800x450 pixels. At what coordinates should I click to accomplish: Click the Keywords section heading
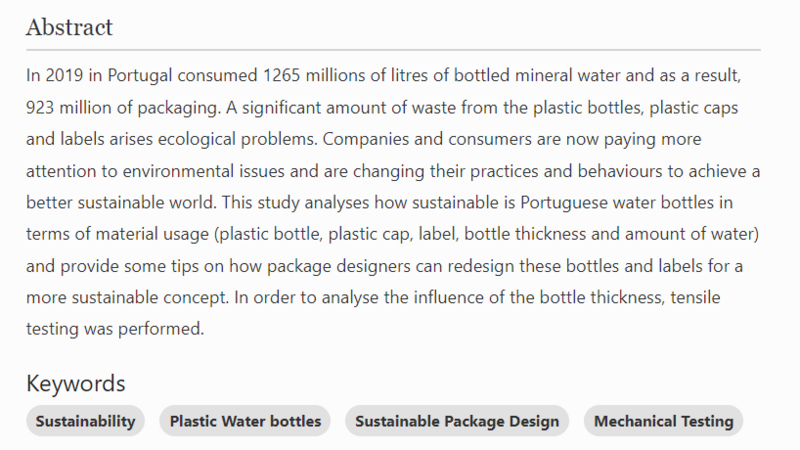76,383
